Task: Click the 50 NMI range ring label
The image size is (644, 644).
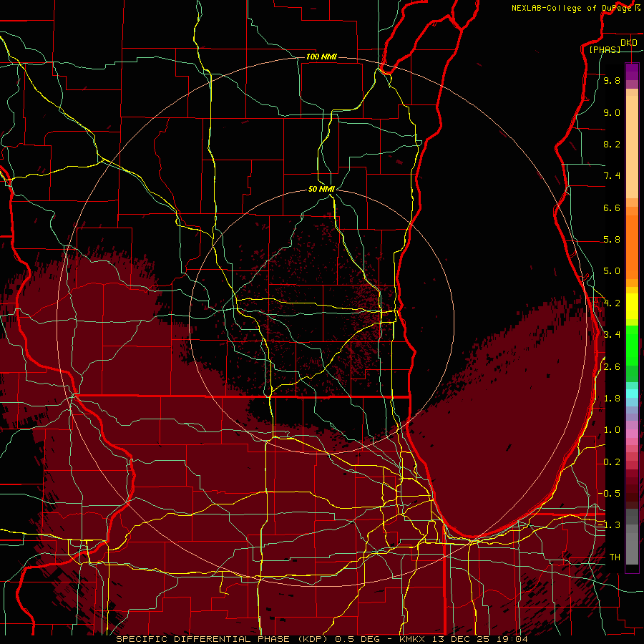Action: [321, 189]
